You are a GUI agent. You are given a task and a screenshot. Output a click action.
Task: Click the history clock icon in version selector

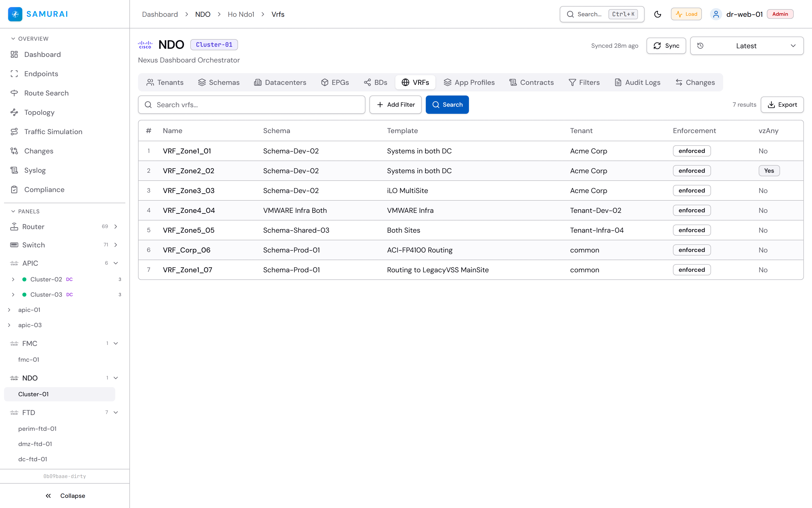point(700,46)
